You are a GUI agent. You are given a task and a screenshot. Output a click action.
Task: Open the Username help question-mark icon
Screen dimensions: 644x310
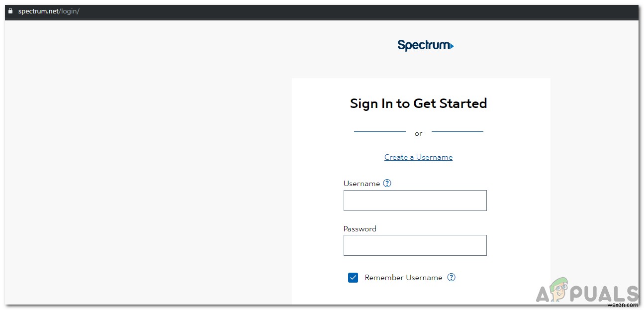(x=387, y=183)
